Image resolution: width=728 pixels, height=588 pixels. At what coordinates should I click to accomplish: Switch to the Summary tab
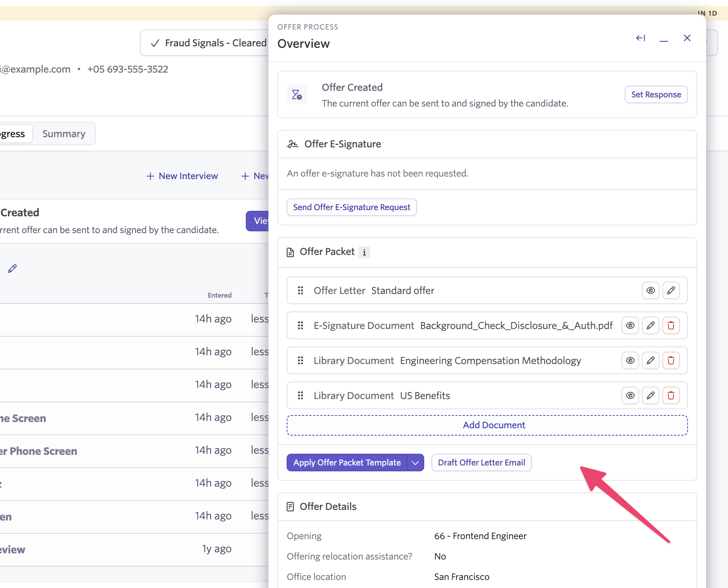(64, 134)
